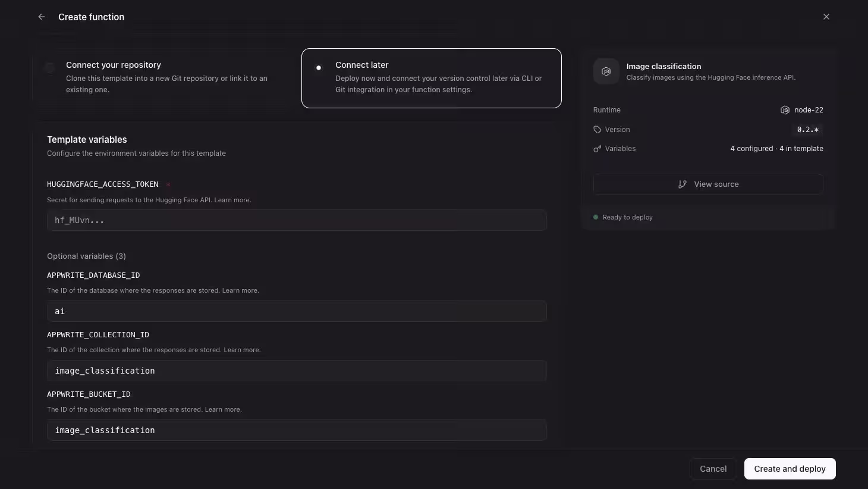Click the Cancel button

coord(713,469)
